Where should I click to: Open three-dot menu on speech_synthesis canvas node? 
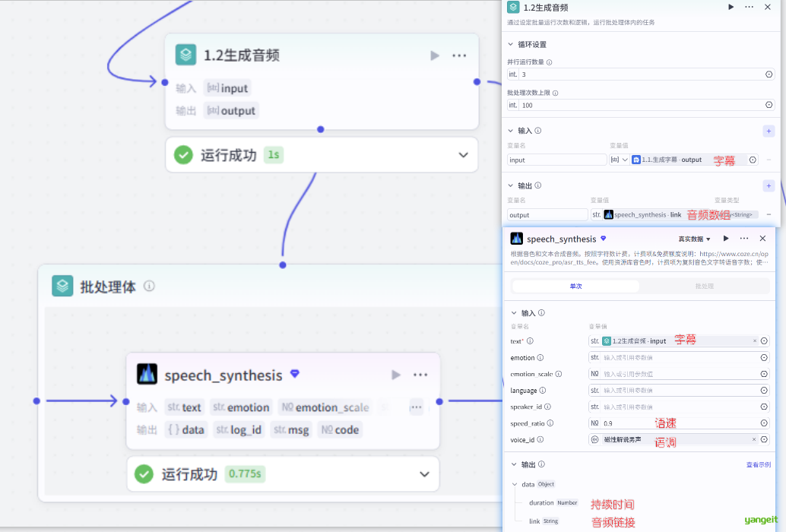pos(420,375)
